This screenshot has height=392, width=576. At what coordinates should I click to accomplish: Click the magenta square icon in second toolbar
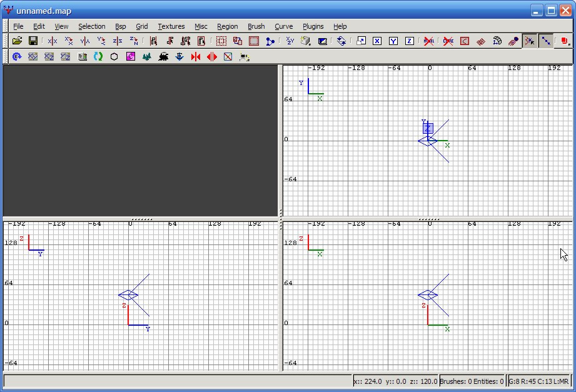[131, 57]
